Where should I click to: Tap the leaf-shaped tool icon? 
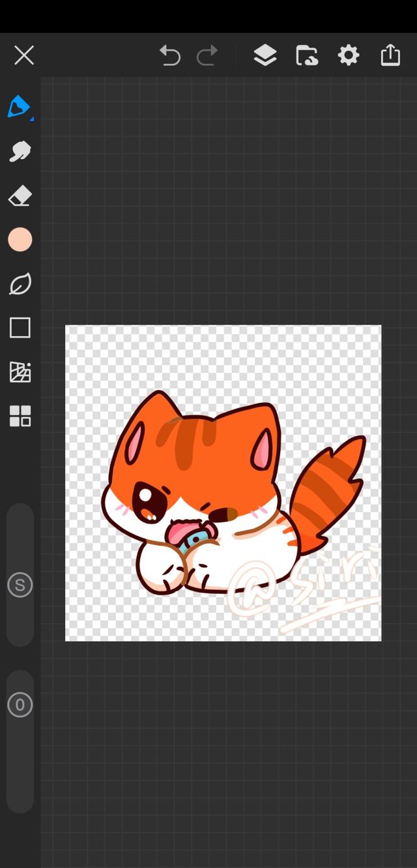[x=20, y=284]
